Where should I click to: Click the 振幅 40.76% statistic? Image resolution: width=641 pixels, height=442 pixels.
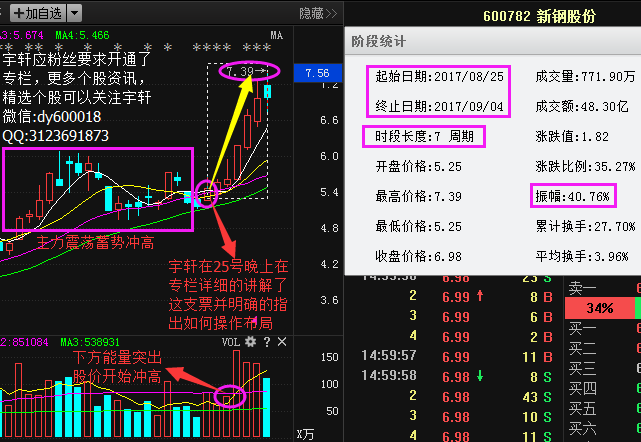572,195
